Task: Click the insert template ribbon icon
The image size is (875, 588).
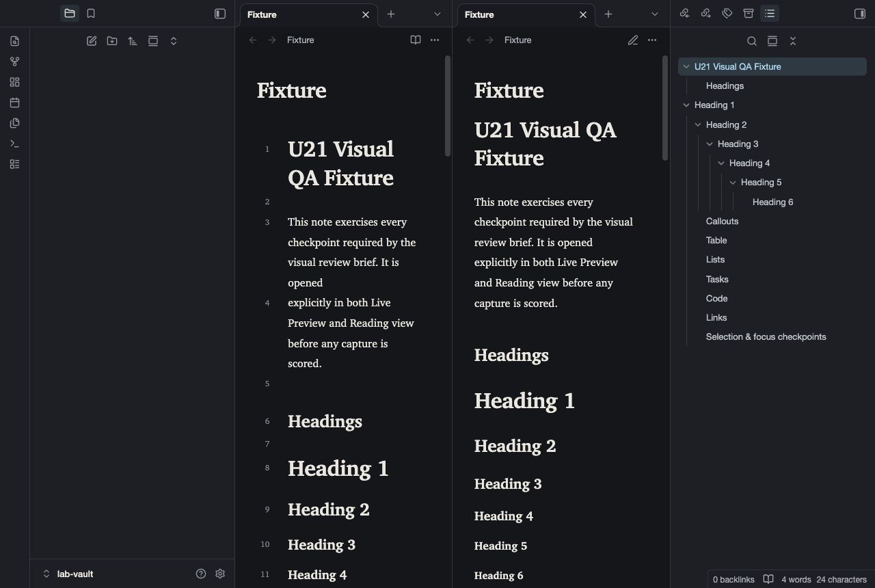Action: [15, 123]
